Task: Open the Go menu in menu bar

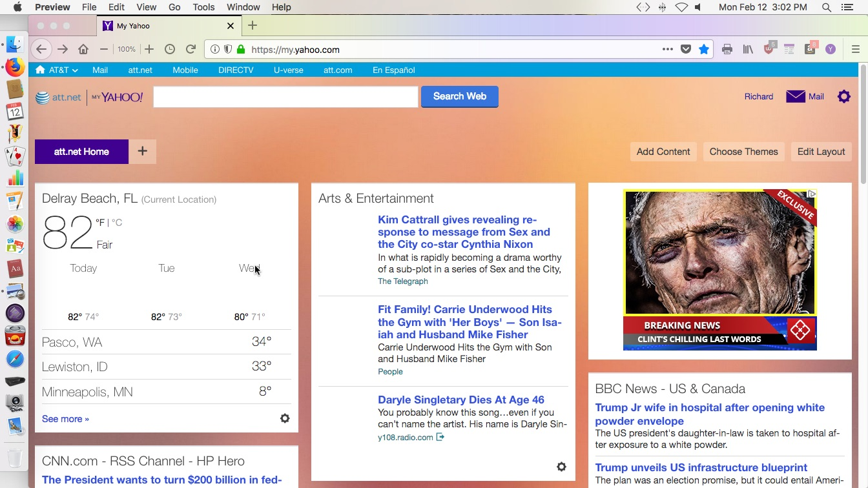Action: click(174, 7)
